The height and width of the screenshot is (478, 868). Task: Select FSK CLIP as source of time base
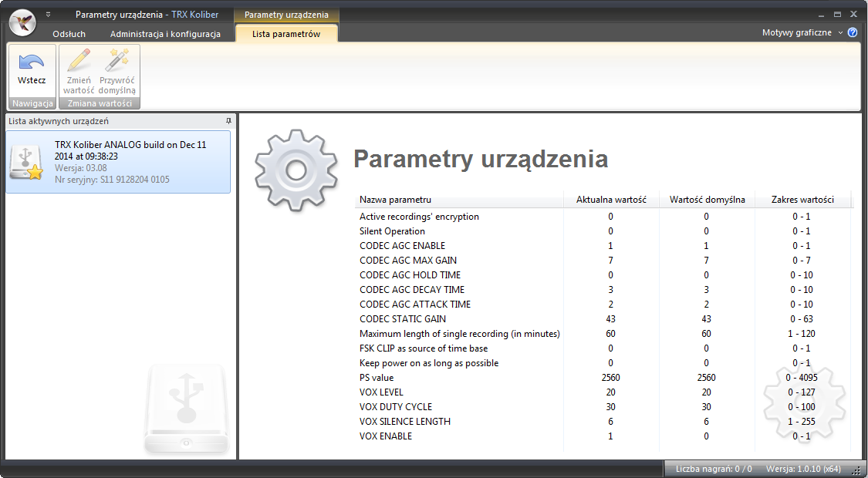click(x=603, y=348)
